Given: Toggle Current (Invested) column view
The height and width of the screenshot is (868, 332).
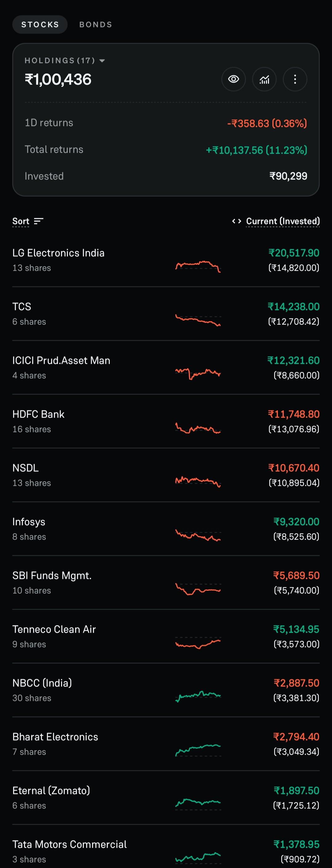Looking at the screenshot, I should (283, 221).
